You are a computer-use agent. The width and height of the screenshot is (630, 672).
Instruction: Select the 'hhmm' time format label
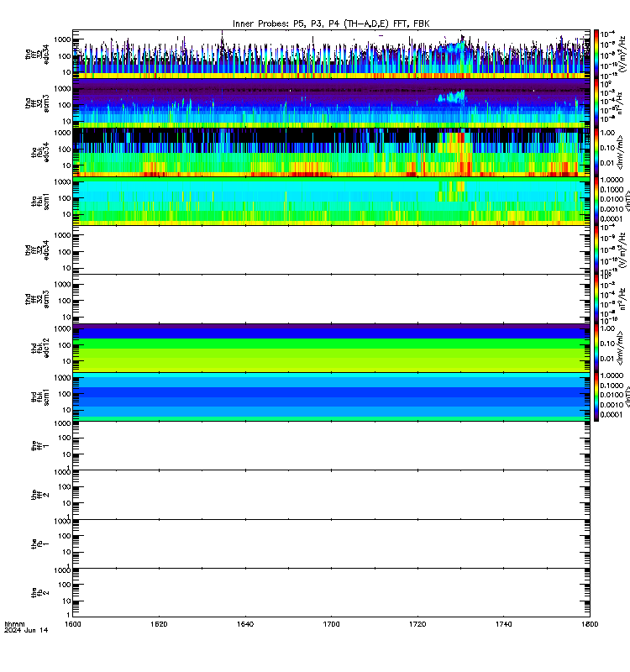point(14,624)
